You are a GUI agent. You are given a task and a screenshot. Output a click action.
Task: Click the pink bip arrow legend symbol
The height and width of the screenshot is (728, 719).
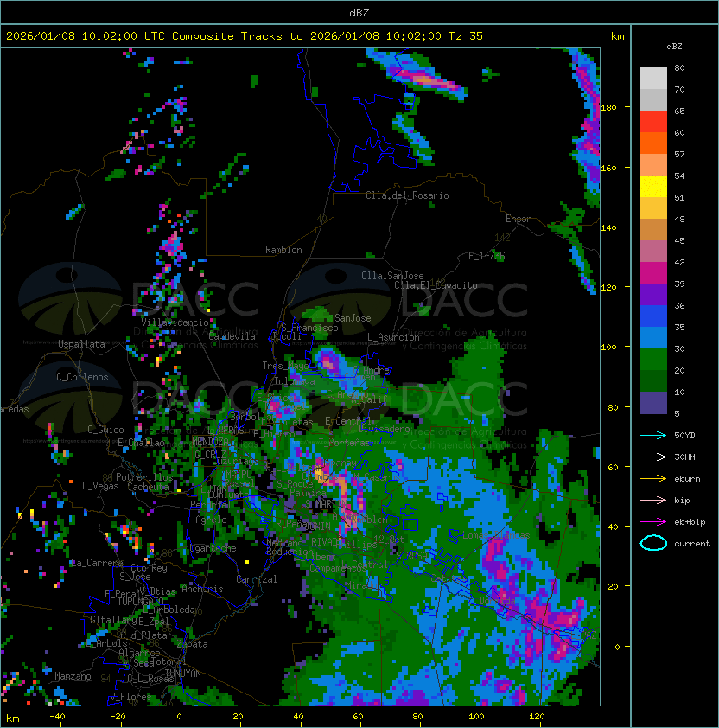(653, 500)
